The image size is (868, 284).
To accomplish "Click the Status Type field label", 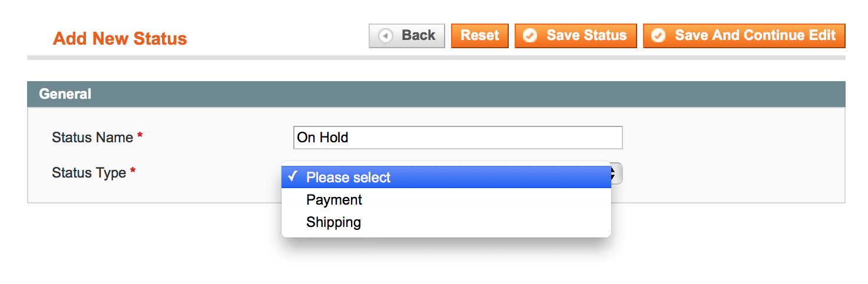I will (x=89, y=173).
